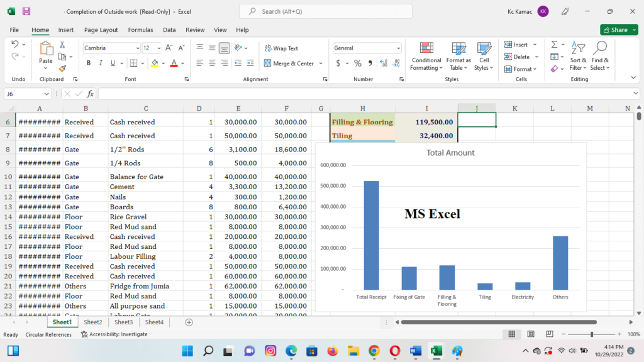Click the Clear eraser icon
The width and height of the screenshot is (644, 362).
[555, 69]
